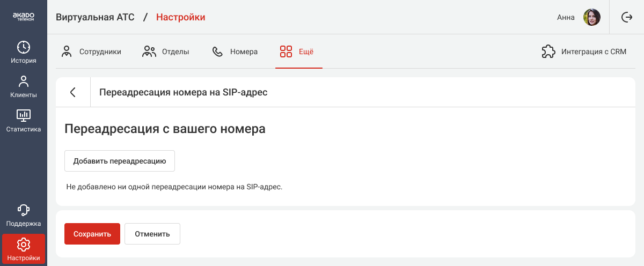Click the logout icon in header
This screenshot has height=266, width=644.
point(627,17)
